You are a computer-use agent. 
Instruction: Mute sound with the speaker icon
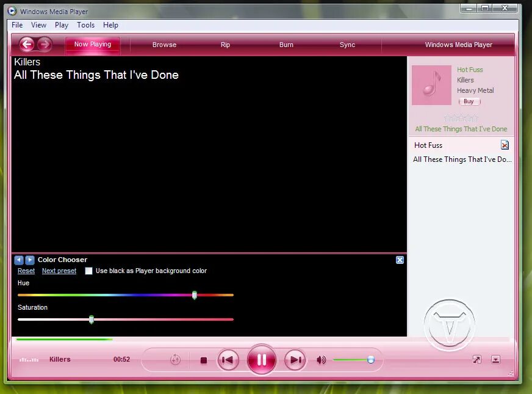coord(321,360)
